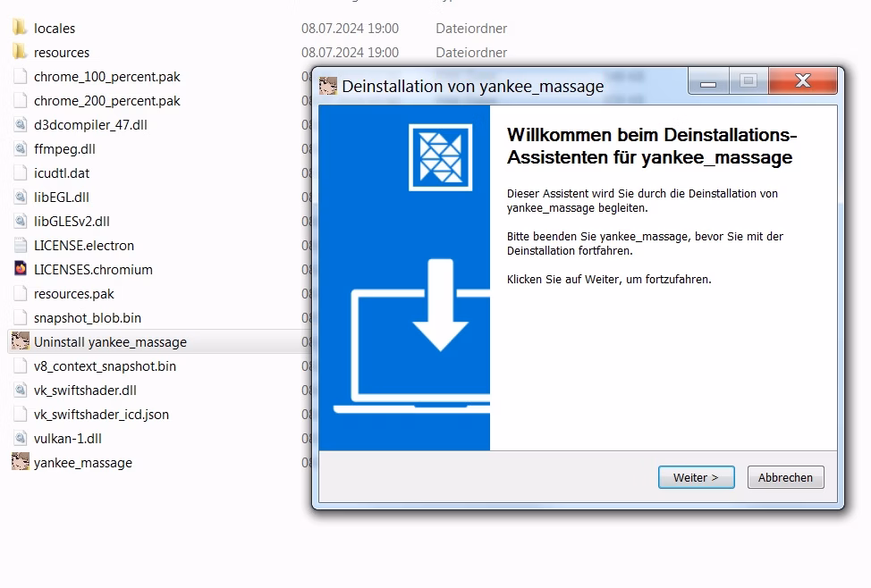Select the Uninstall yankee_massage icon
Viewport: 871px width, 588px height.
click(x=21, y=341)
